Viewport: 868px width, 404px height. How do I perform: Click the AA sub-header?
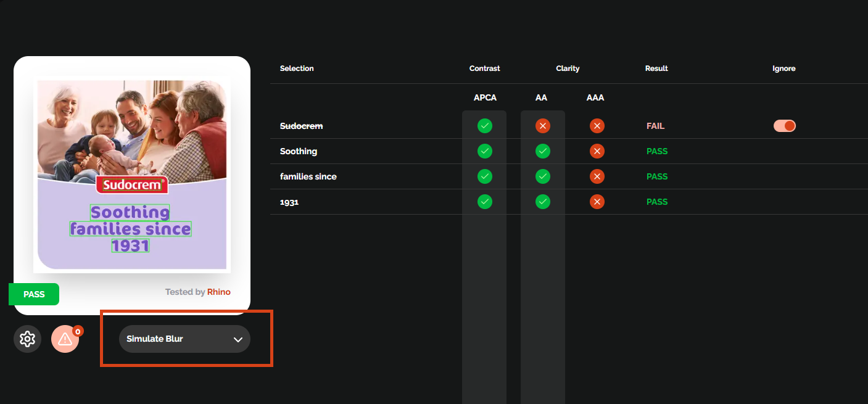pos(541,97)
